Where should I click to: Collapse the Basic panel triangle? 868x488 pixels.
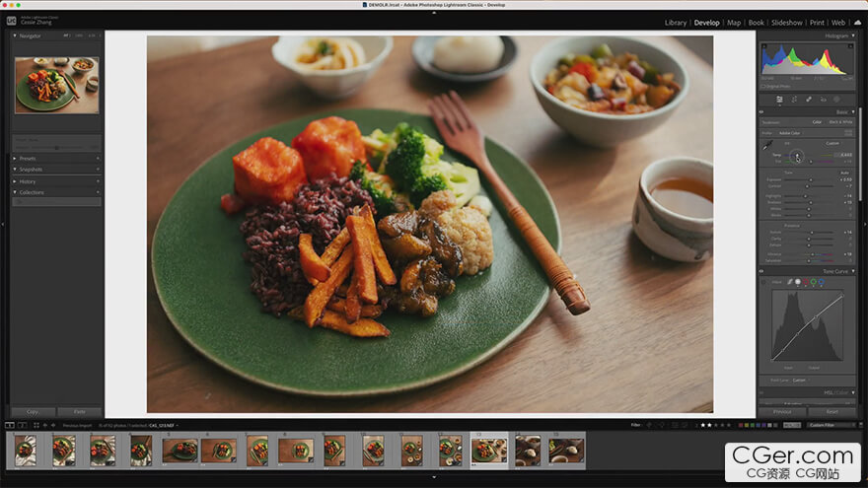point(853,111)
